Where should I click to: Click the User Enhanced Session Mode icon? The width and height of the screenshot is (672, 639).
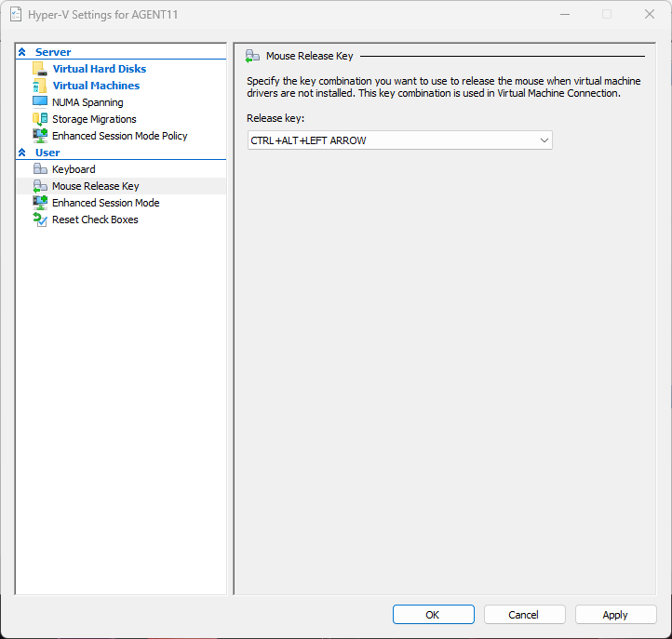coord(39,203)
